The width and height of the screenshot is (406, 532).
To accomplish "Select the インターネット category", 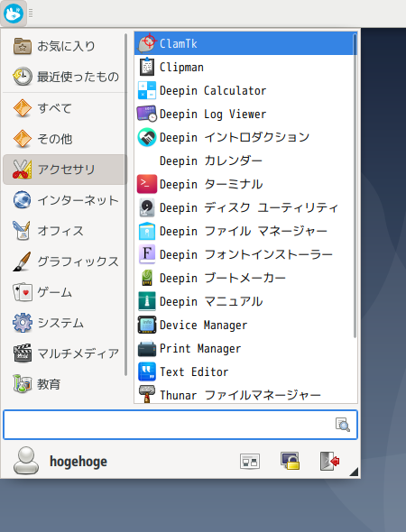I will [64, 200].
